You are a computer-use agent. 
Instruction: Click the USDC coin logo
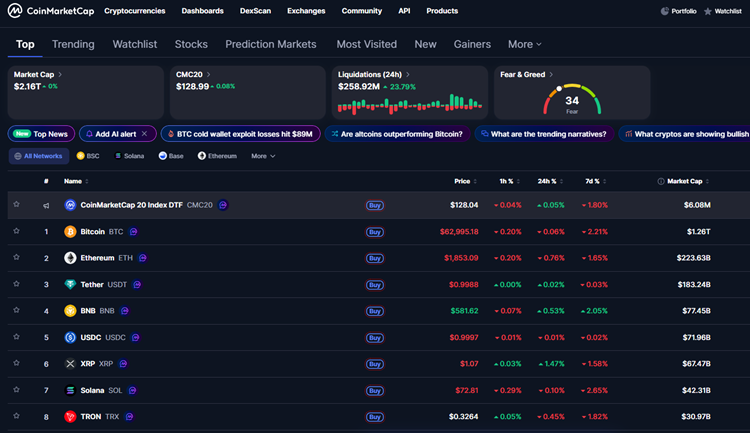[x=70, y=337]
